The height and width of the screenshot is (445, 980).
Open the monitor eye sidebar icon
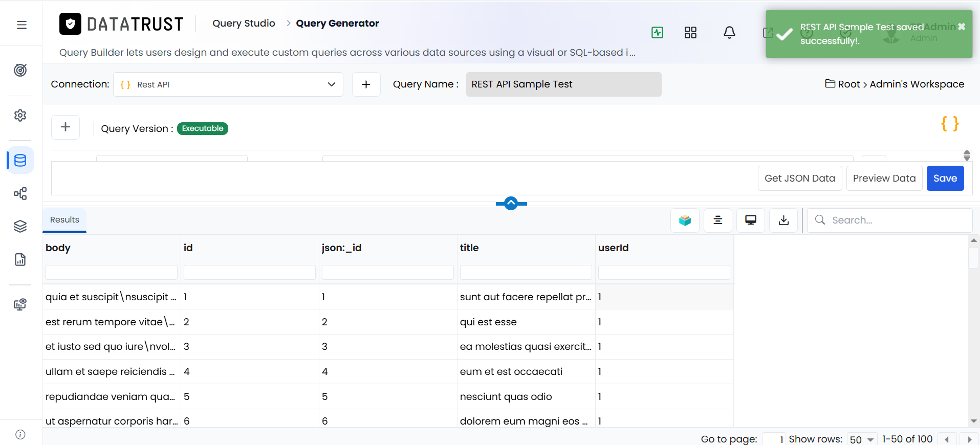coord(20,304)
